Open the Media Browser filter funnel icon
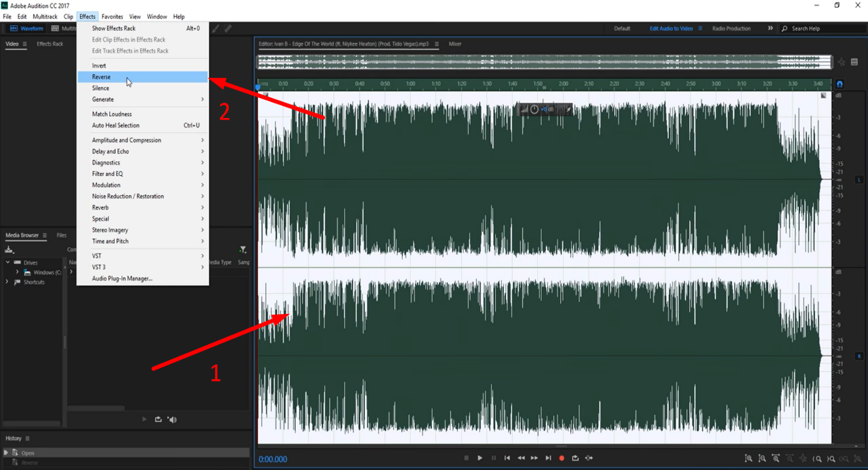 pyautogui.click(x=243, y=249)
